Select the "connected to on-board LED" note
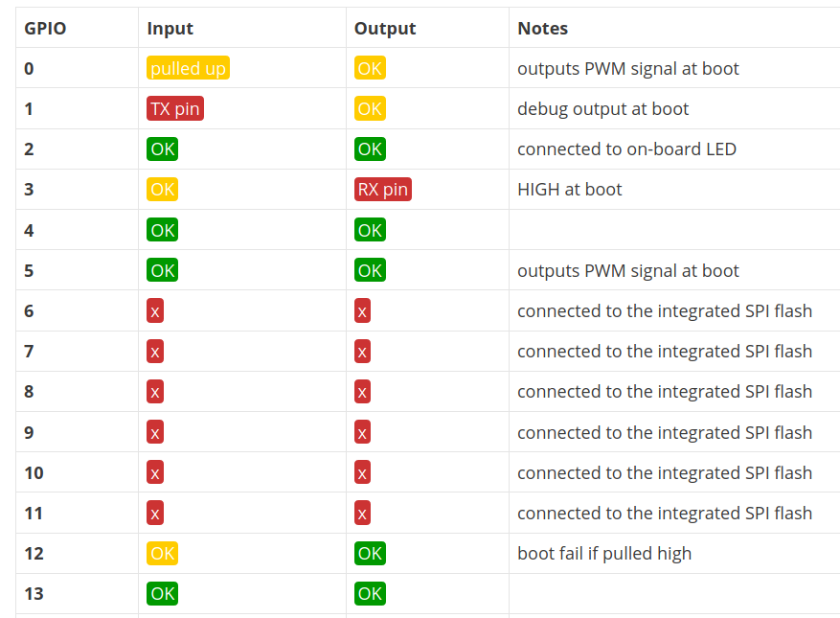 (626, 149)
